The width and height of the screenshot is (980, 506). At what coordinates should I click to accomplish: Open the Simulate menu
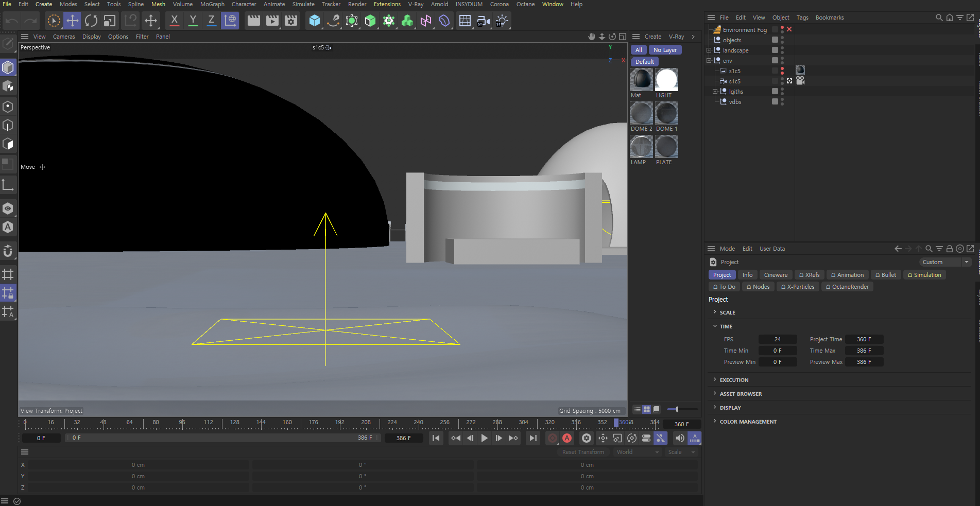pos(303,4)
